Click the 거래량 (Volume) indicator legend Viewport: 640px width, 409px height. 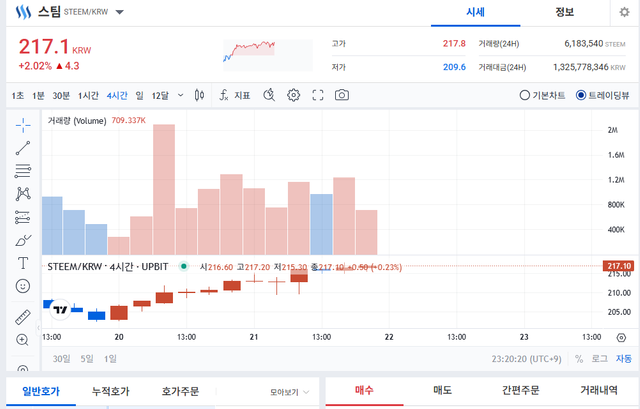pos(77,121)
